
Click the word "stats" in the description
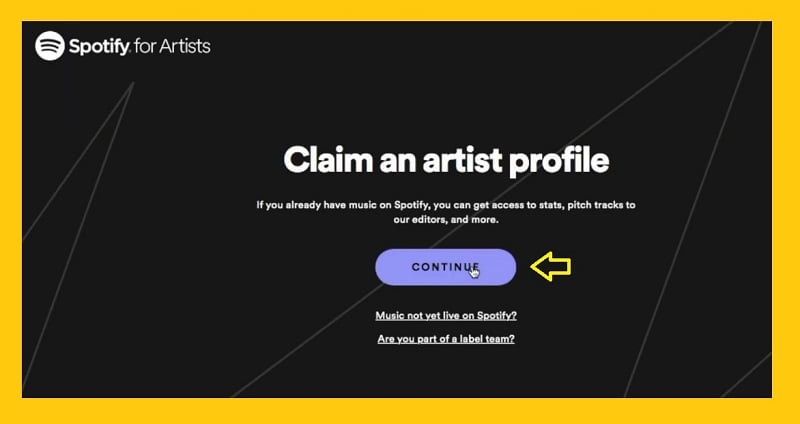point(525,205)
